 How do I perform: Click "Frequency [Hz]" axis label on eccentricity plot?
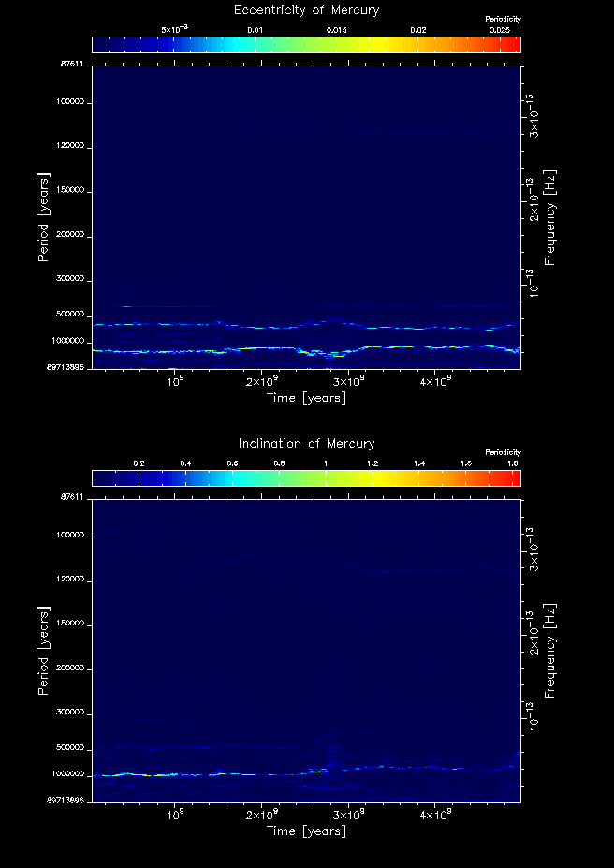click(550, 216)
